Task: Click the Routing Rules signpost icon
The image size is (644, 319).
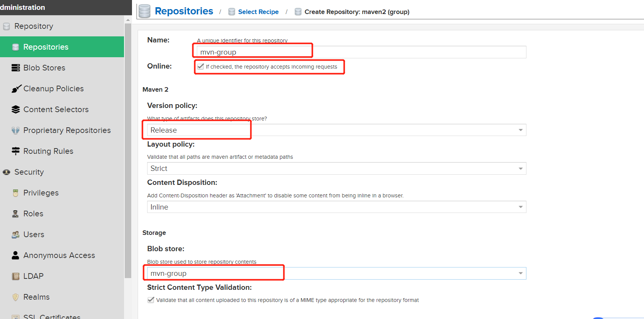Action: tap(16, 151)
